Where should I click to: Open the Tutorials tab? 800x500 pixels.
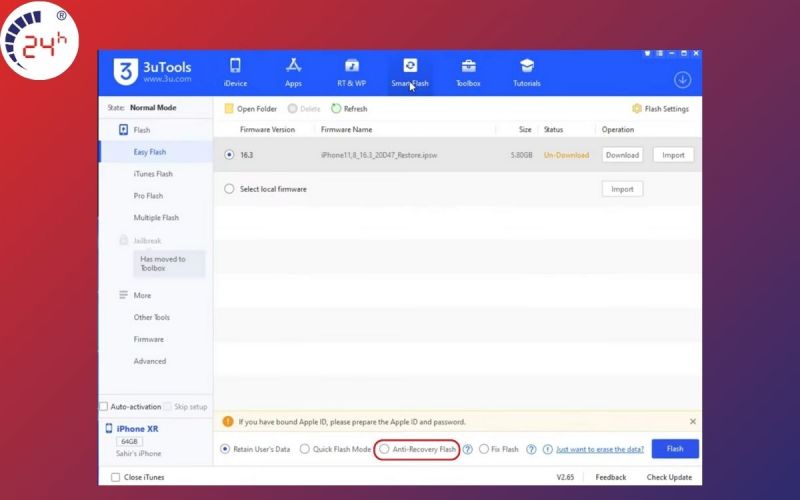coord(527,72)
